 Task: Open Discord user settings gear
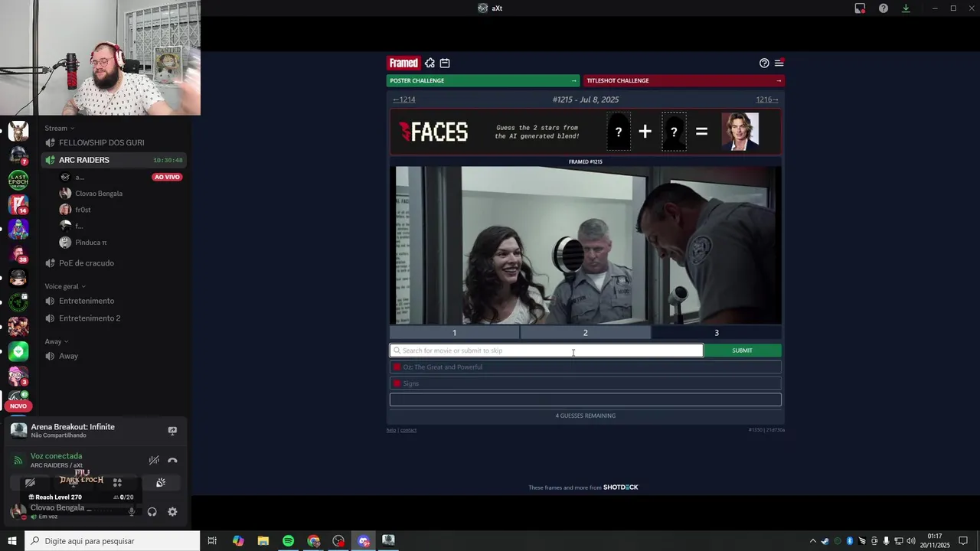point(172,512)
